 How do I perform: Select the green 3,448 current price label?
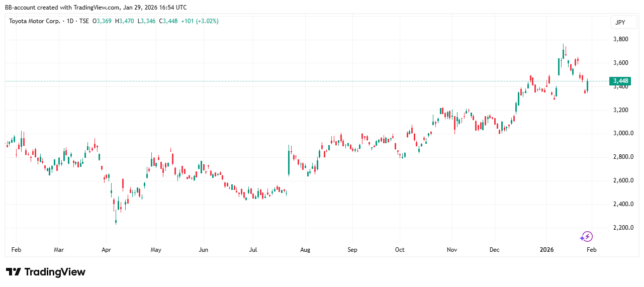click(x=619, y=81)
